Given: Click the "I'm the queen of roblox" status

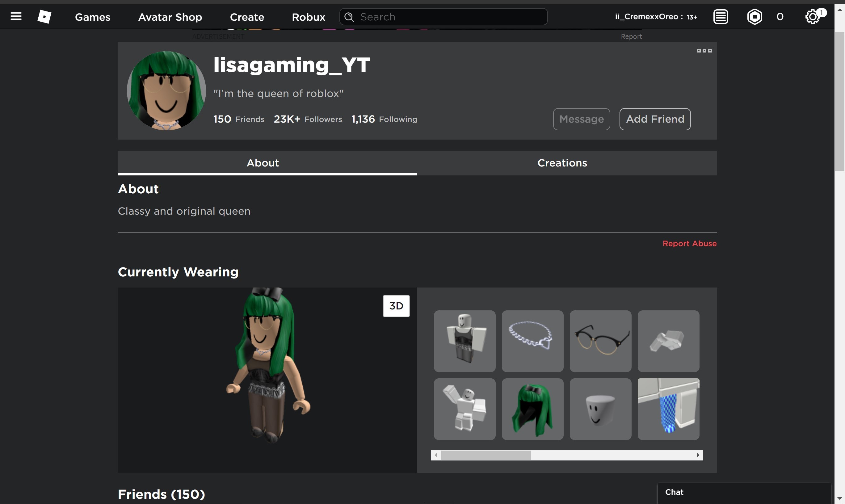Looking at the screenshot, I should [278, 93].
